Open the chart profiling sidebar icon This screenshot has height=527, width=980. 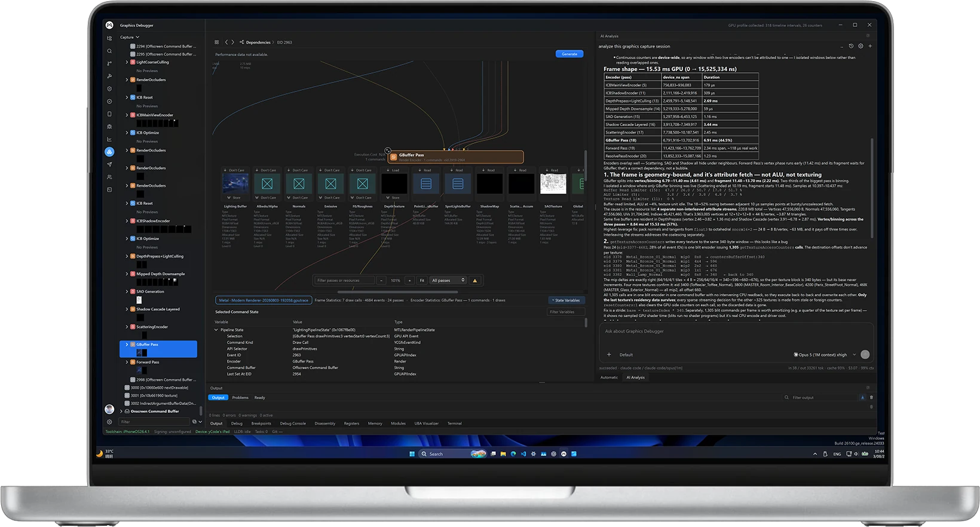(x=109, y=139)
